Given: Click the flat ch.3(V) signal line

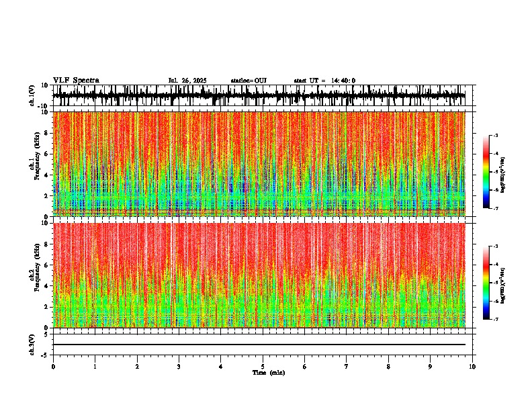Looking at the screenshot, I should [x=259, y=345].
